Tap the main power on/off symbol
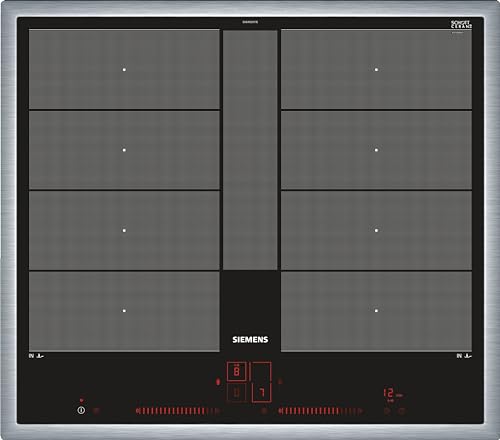500x440 pixels. [x=81, y=410]
